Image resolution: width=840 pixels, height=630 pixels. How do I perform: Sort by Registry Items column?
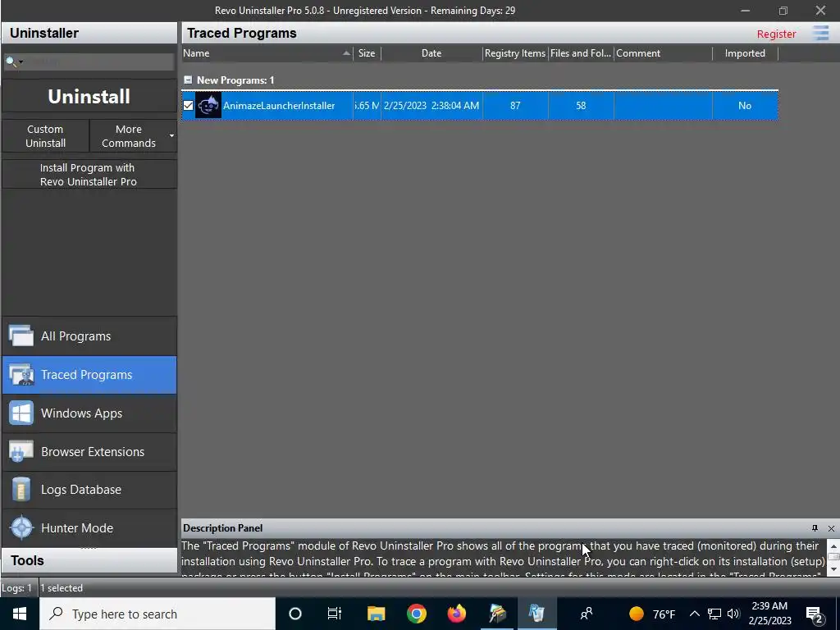515,53
